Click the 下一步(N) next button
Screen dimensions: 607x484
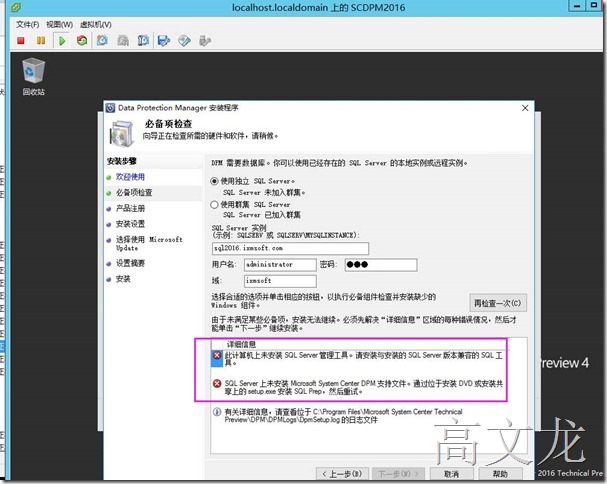point(398,474)
